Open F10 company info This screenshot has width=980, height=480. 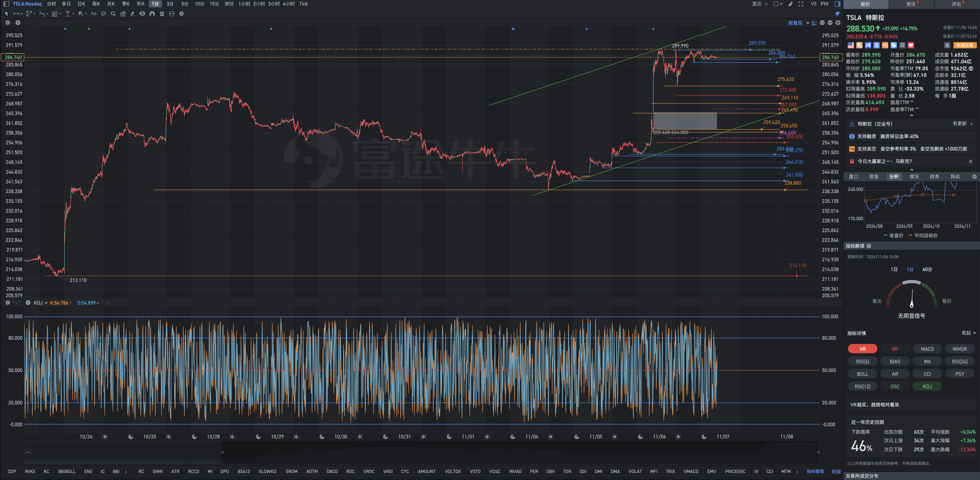coord(824,4)
